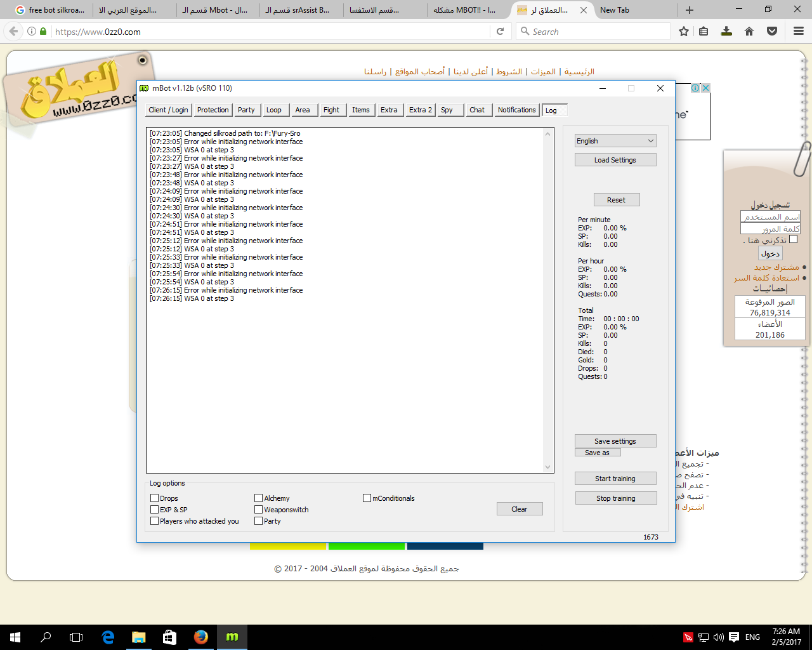Open a new browser tab with plus
The width and height of the screenshot is (812, 650).
click(x=690, y=10)
